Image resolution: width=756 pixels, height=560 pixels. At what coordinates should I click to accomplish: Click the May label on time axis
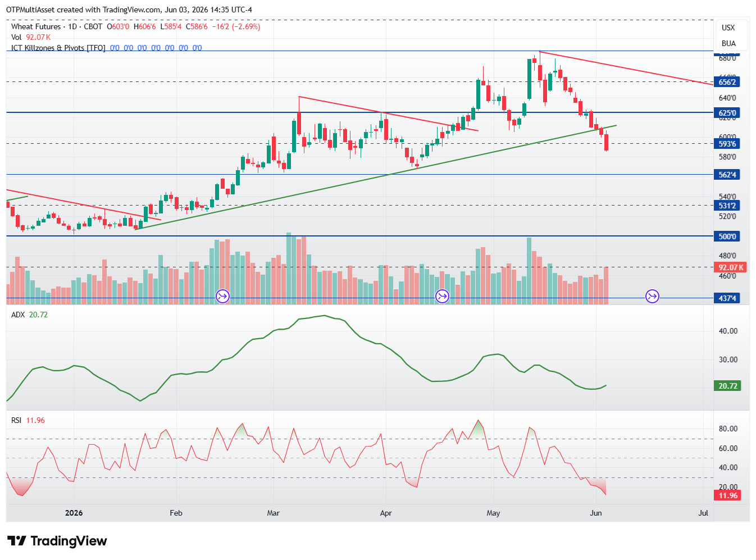493,513
